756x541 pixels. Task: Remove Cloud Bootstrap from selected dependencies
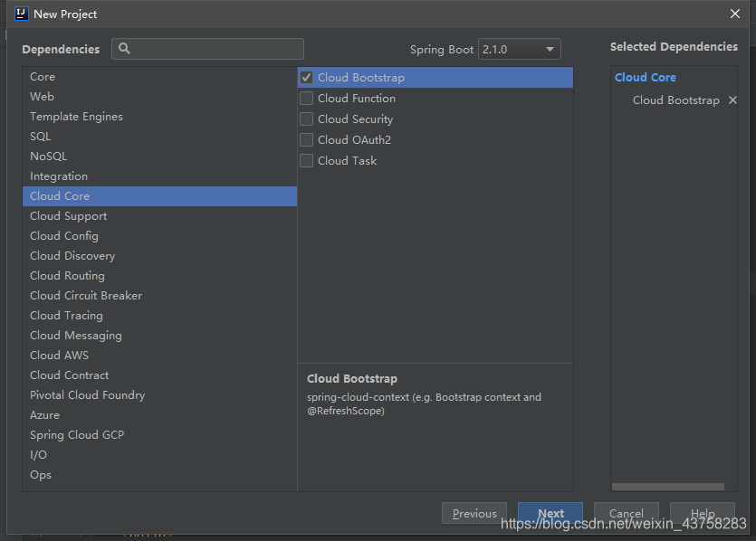pyautogui.click(x=732, y=100)
